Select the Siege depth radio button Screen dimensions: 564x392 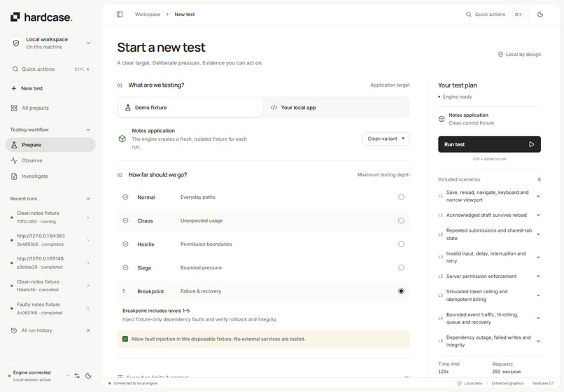click(401, 267)
